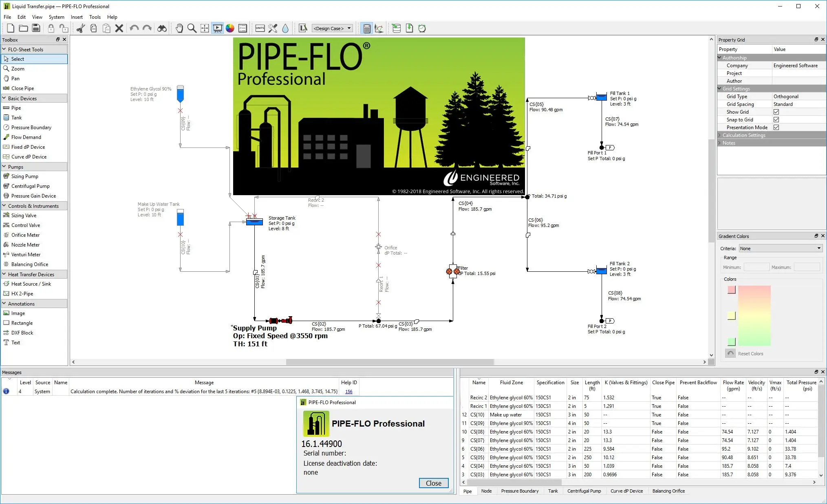Click the copy icon in toolbar
The height and width of the screenshot is (504, 827).
point(93,28)
